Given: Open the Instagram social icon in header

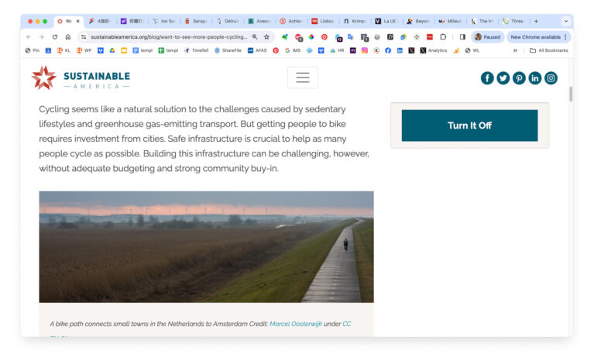Looking at the screenshot, I should [x=551, y=78].
